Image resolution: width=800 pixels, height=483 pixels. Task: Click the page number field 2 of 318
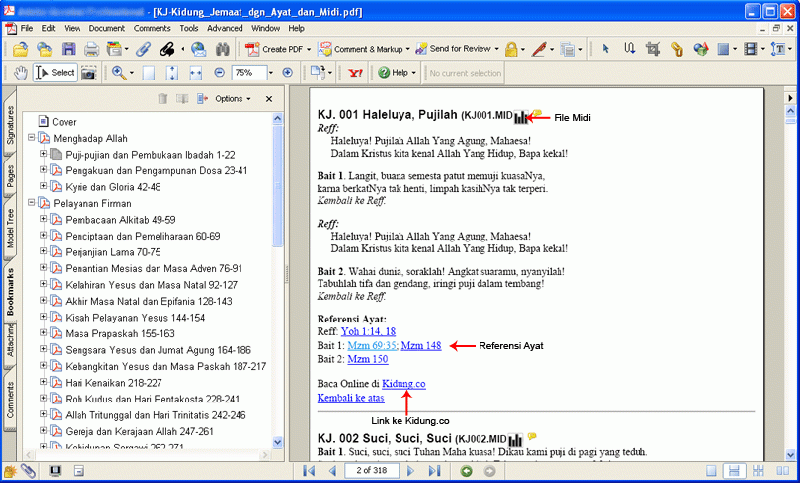(x=372, y=471)
